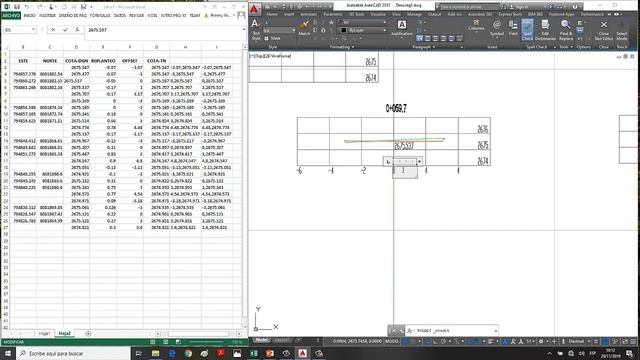The height and width of the screenshot is (360, 640).
Task: Confirm entry with formula bar check mark
Action: (65, 30)
